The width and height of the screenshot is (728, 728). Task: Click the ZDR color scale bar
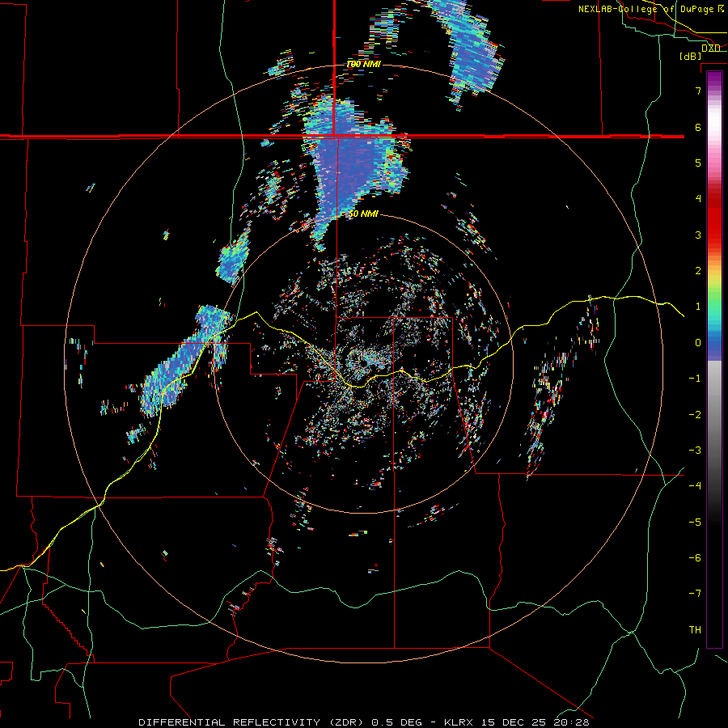[x=714, y=359]
